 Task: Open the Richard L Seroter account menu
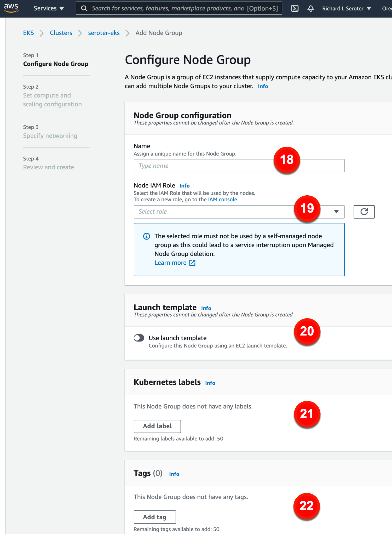[x=346, y=8]
